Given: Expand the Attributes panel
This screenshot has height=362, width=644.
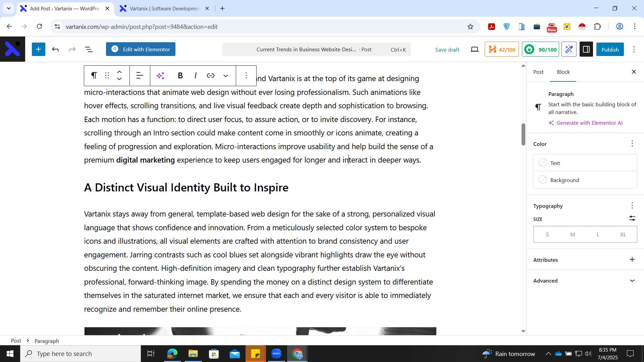Looking at the screenshot, I should pos(585,260).
